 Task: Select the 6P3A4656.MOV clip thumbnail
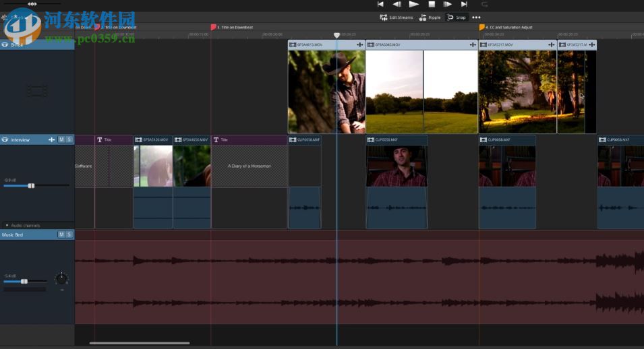[192, 166]
